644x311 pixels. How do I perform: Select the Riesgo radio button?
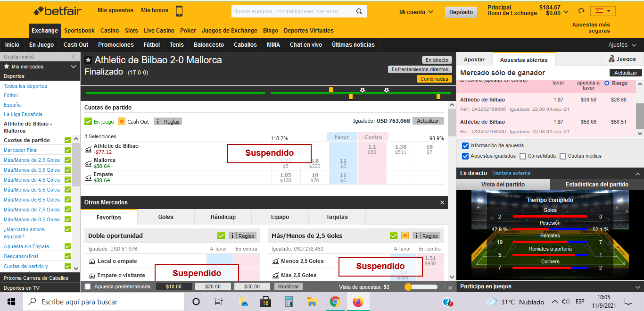click(607, 83)
